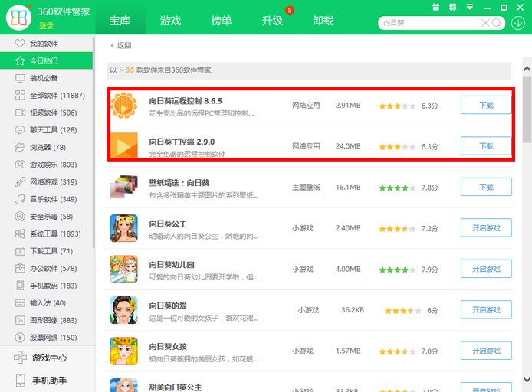Open the main menu dropdown triangle

(x=470, y=7)
